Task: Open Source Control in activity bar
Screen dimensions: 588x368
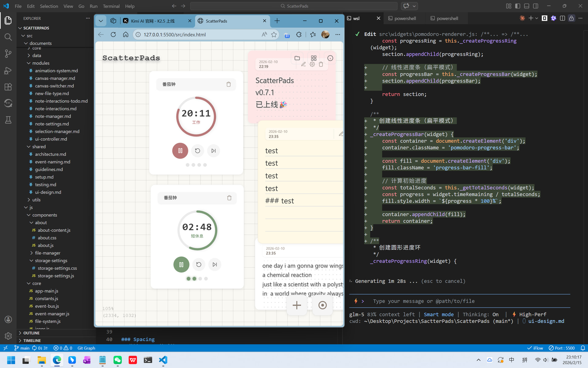Action: point(8,54)
